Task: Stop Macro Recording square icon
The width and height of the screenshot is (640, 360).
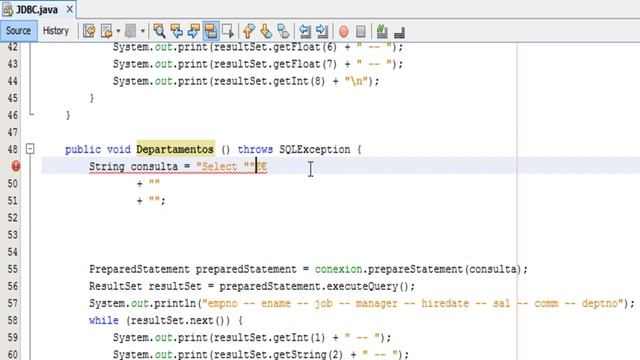Action: (361, 31)
